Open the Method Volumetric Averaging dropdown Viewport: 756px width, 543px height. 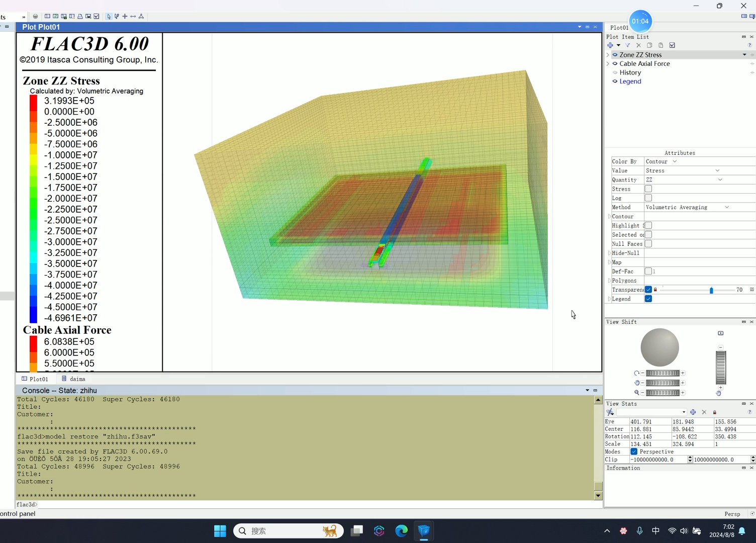727,207
